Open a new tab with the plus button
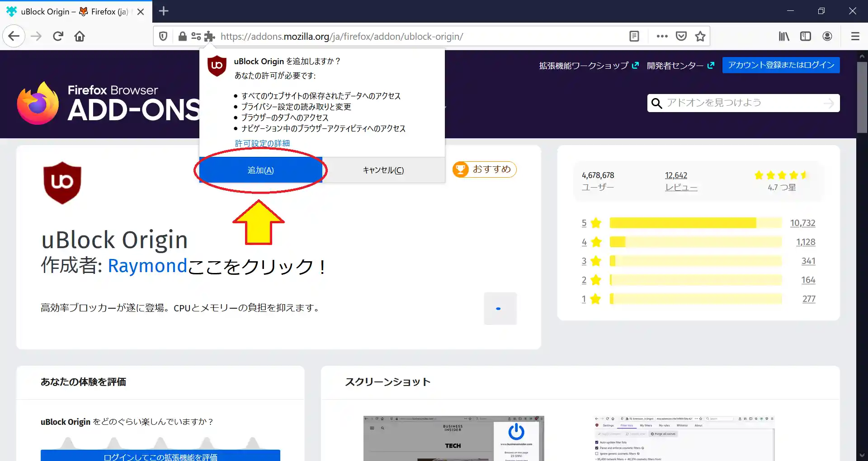The height and width of the screenshot is (461, 868). click(164, 11)
